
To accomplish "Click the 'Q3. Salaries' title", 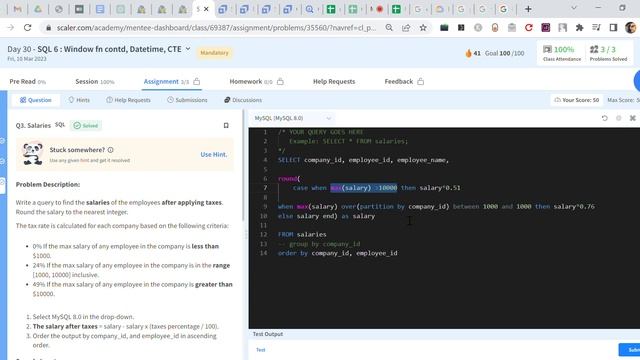I will click(33, 126).
